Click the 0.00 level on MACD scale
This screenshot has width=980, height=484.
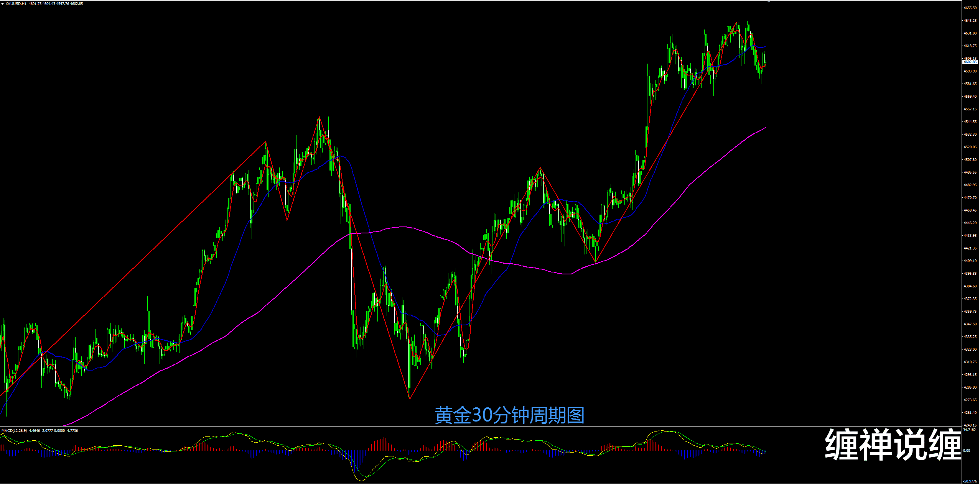967,451
